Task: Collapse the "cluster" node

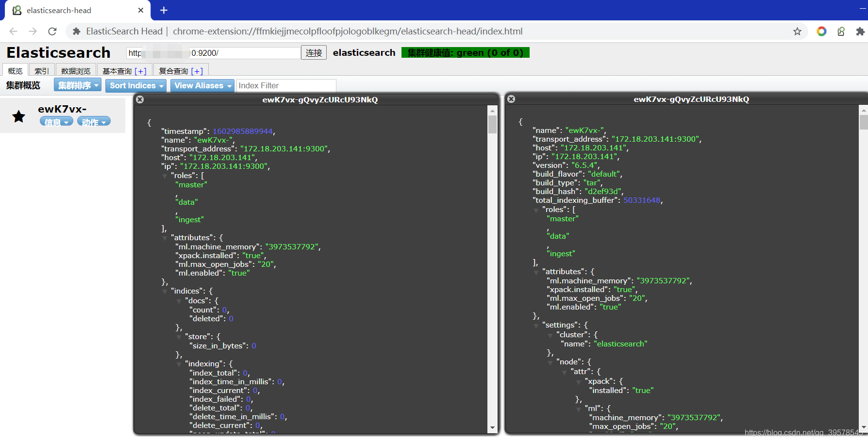Action: coord(550,335)
